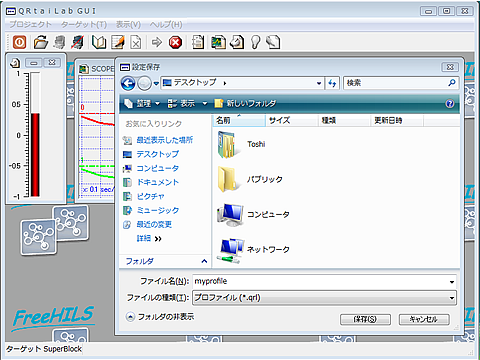Minimize the meter sub-window
Image resolution: width=480 pixels, height=360 pixels.
34,63
